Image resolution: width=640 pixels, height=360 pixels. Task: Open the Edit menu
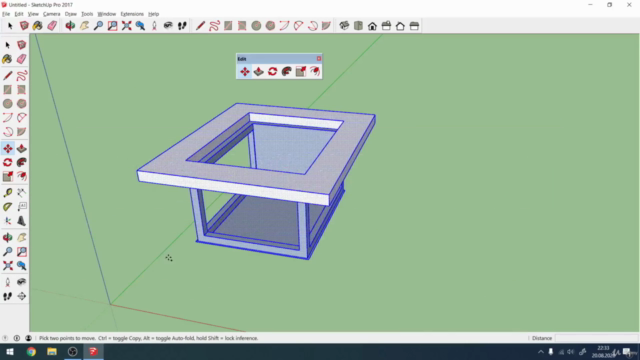19,14
